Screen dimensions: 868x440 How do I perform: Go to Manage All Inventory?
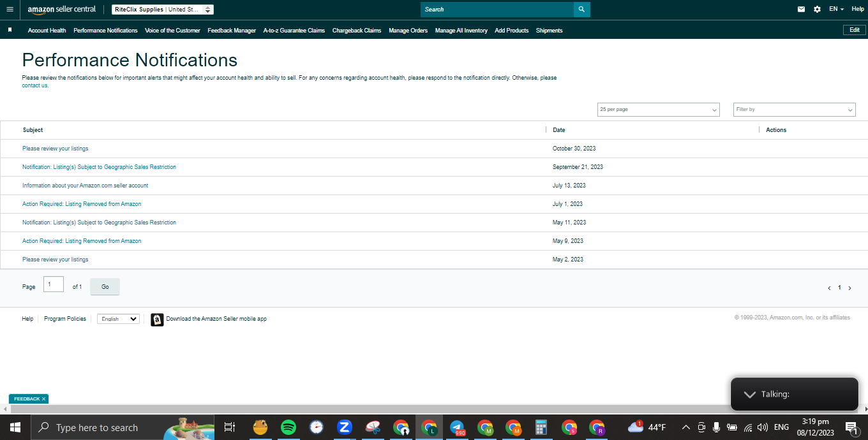click(x=461, y=31)
